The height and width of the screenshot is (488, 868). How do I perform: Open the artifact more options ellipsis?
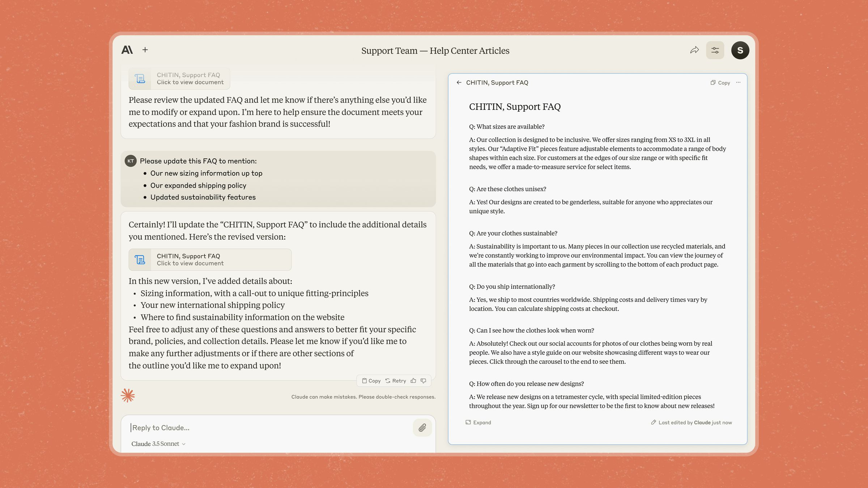pos(738,82)
